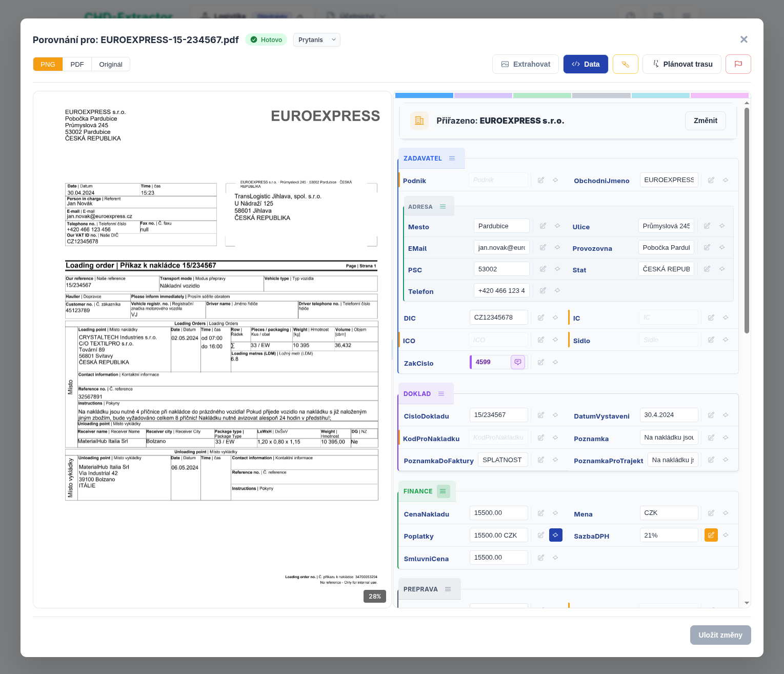Click the Změnit button
This screenshot has width=784, height=674.
(706, 121)
